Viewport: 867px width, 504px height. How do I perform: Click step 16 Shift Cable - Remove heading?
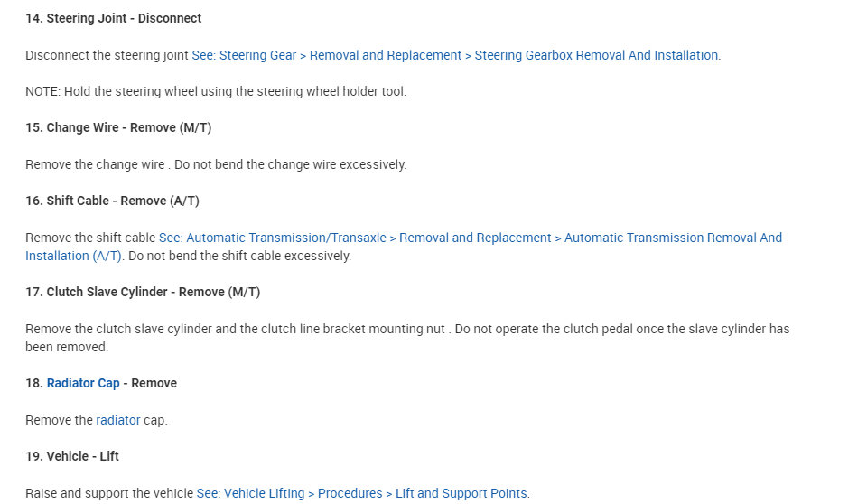(x=112, y=201)
